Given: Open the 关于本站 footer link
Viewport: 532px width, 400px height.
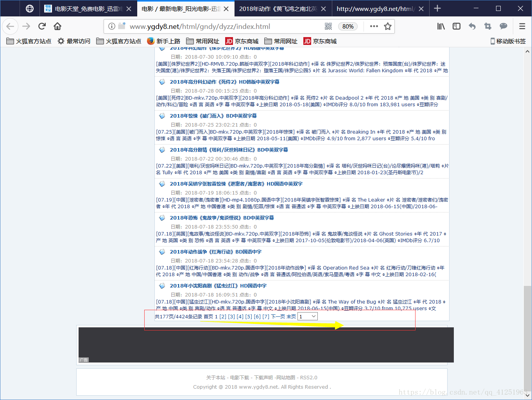Looking at the screenshot, I should point(216,377).
